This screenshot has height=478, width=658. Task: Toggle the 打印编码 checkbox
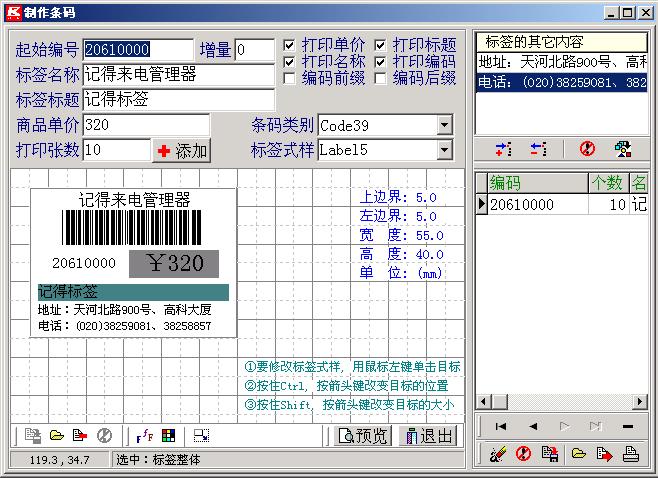pos(380,62)
